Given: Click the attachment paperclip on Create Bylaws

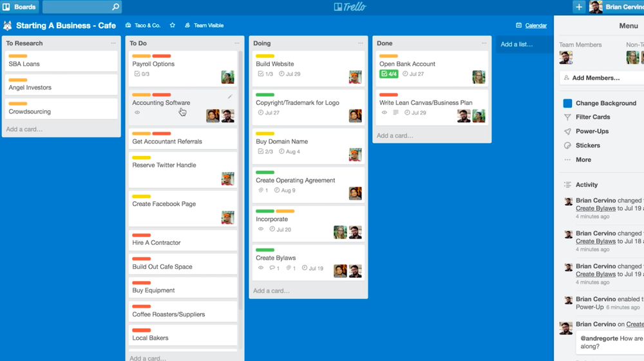Looking at the screenshot, I should 289,268.
